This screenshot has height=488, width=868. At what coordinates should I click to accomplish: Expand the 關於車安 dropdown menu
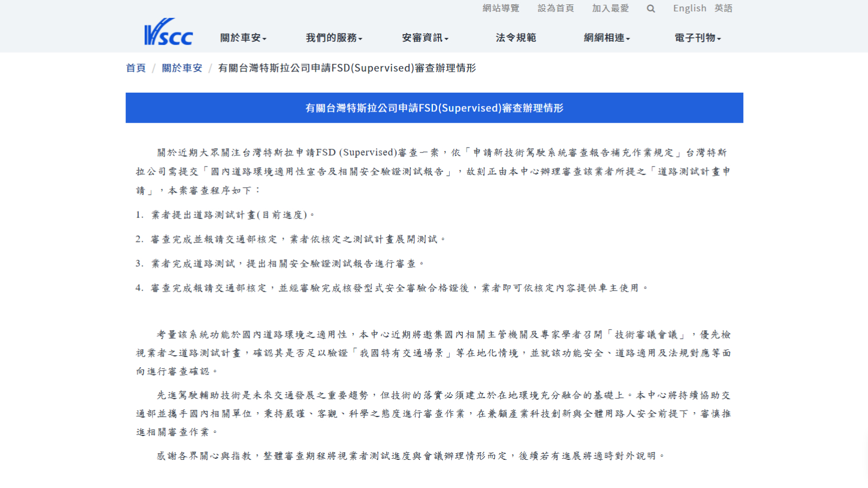pyautogui.click(x=243, y=38)
